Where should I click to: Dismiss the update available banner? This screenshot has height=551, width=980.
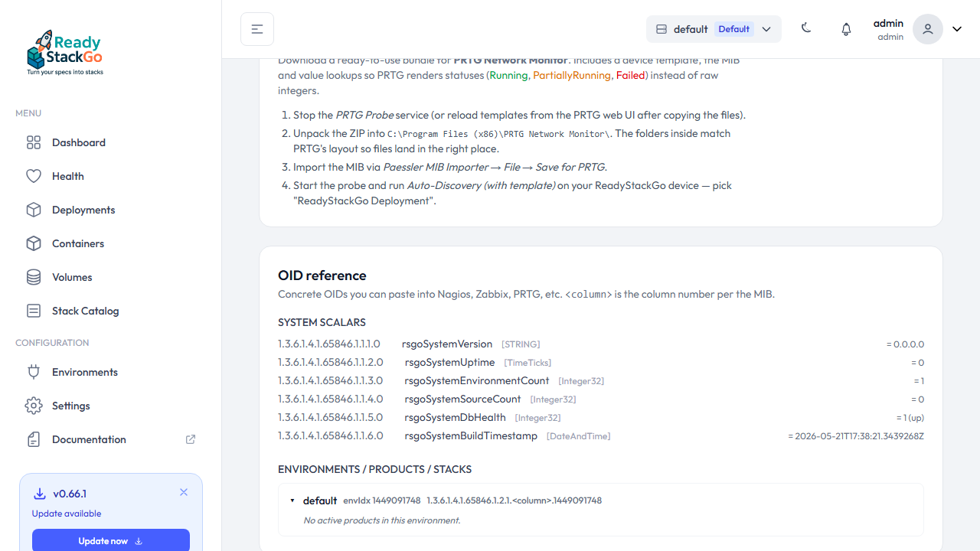coord(184,492)
